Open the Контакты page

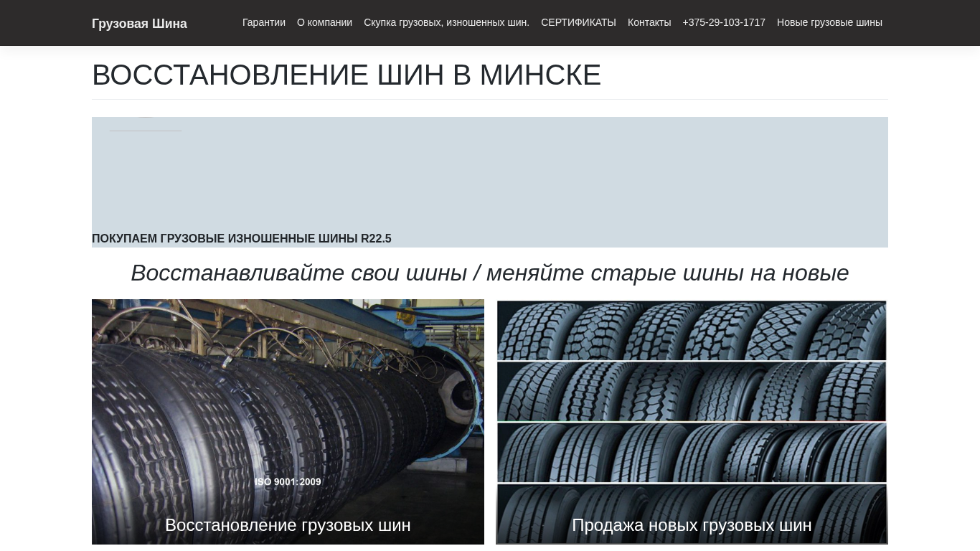(649, 22)
